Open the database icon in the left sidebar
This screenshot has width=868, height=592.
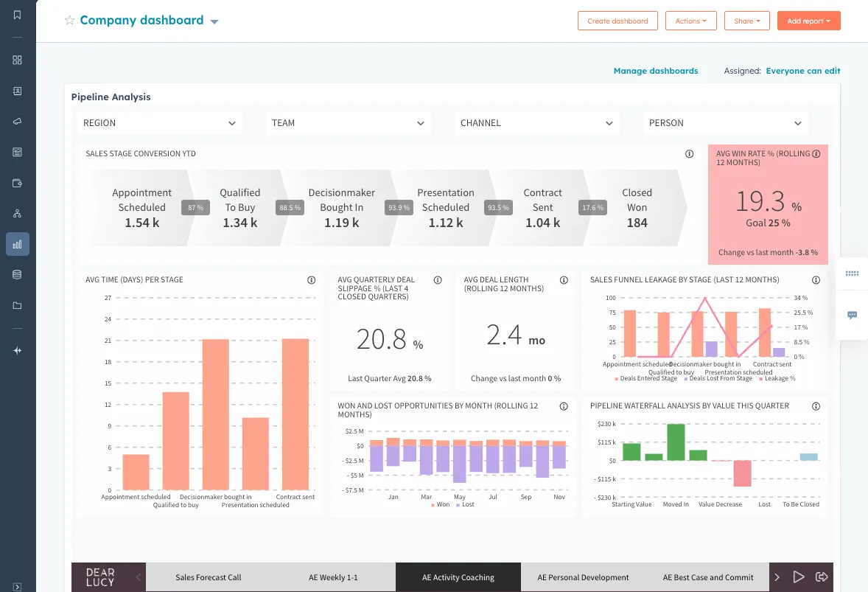tap(17, 274)
